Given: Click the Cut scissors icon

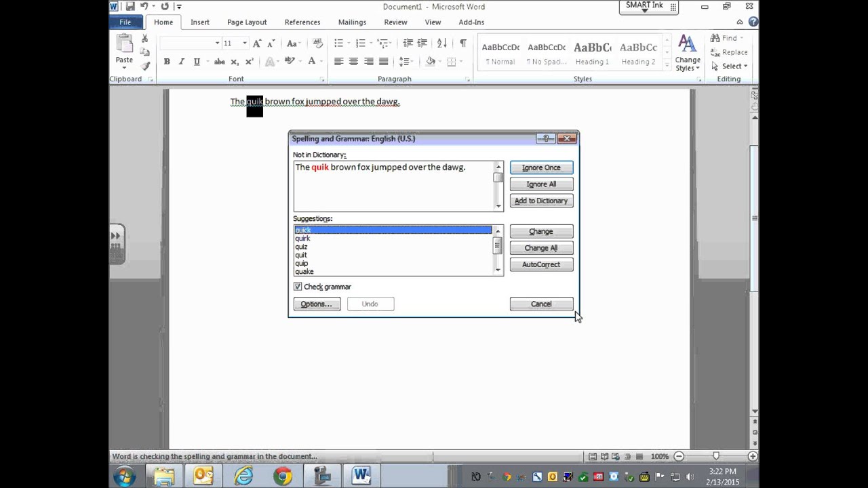Looking at the screenshot, I should coord(144,39).
